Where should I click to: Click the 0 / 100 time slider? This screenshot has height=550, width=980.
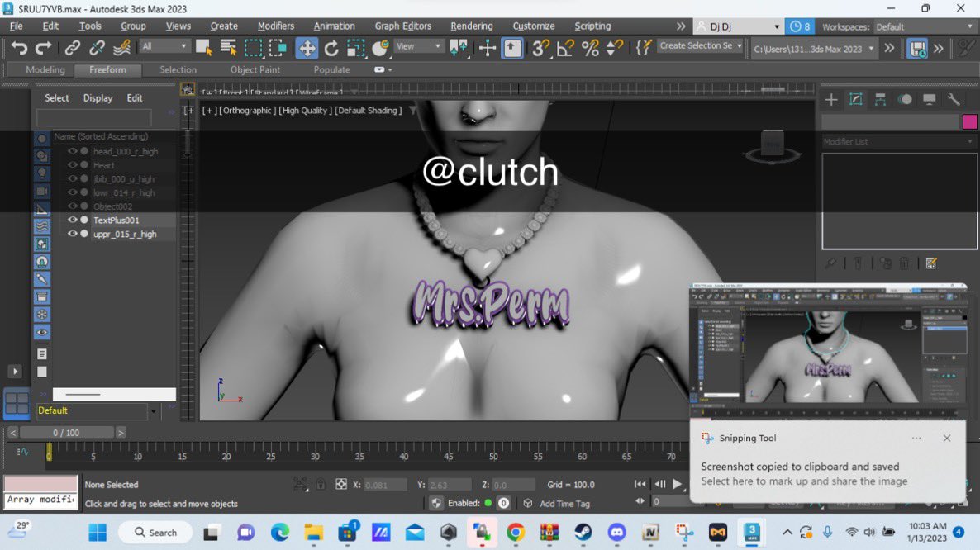coord(66,433)
